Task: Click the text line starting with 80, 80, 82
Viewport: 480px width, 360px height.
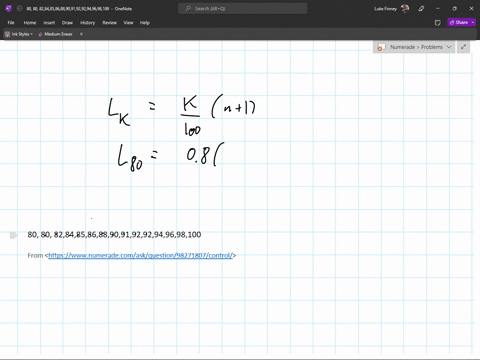Action: pos(114,234)
